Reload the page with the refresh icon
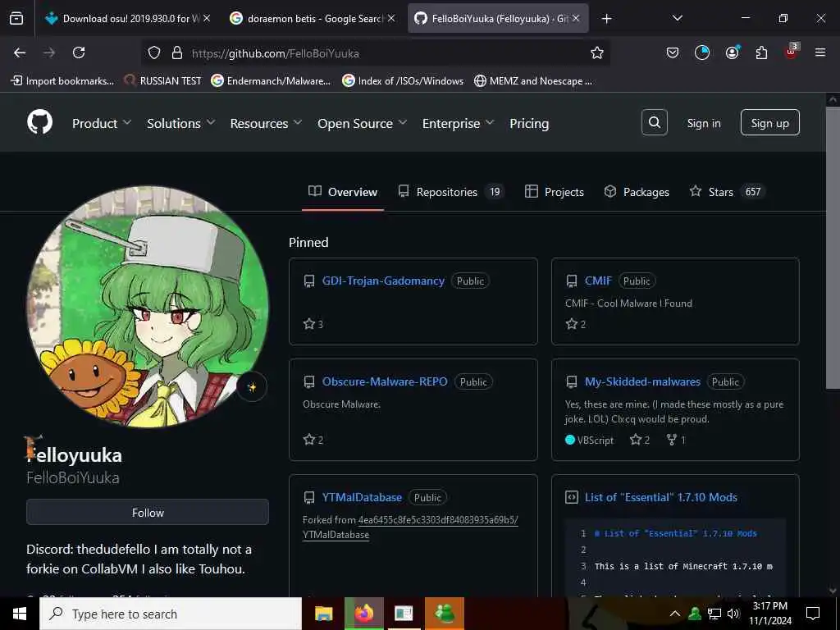840x630 pixels. [x=79, y=52]
